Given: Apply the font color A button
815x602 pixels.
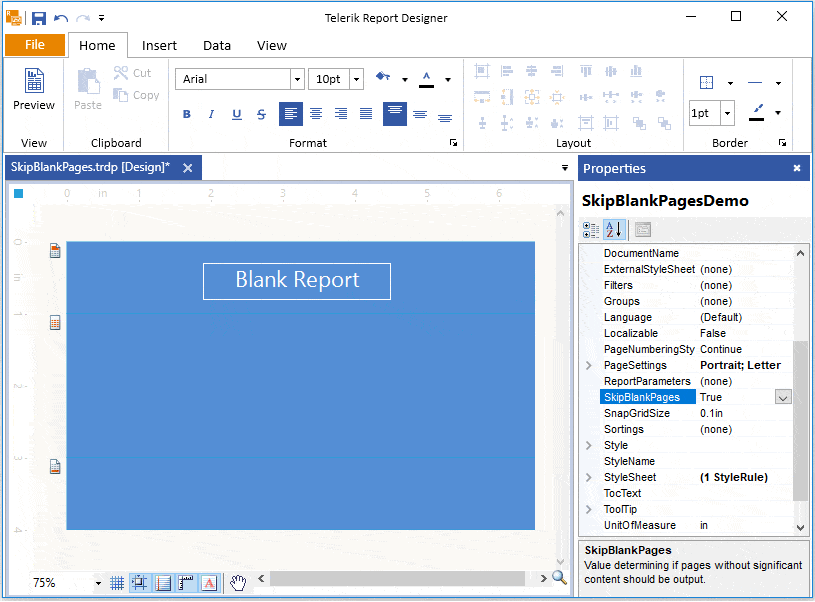Looking at the screenshot, I should click(426, 79).
